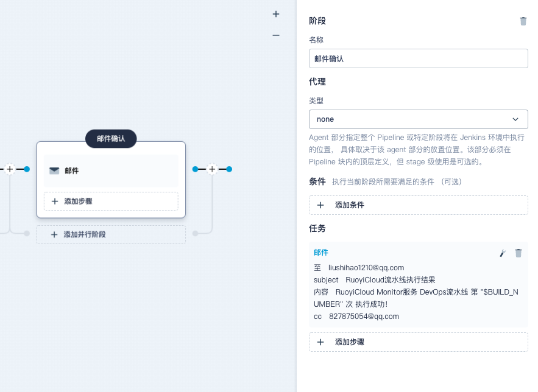Image resolution: width=538 pixels, height=392 pixels.
Task: Add a parallel stage via 添加并行阶段
Action: tap(110, 234)
